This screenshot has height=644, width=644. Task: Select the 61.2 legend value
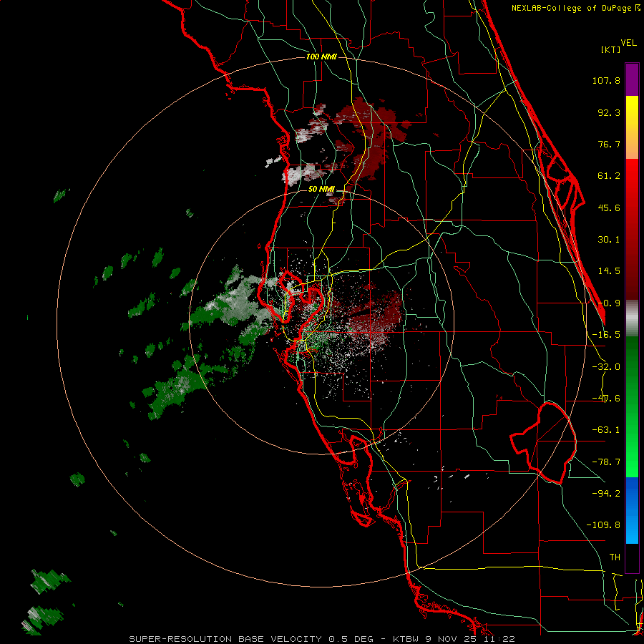[x=609, y=176]
